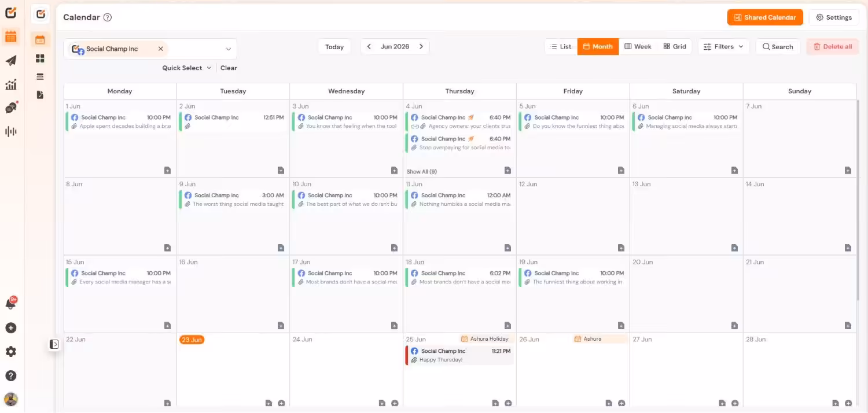Click the Search button
This screenshot has width=868, height=413.
778,47
